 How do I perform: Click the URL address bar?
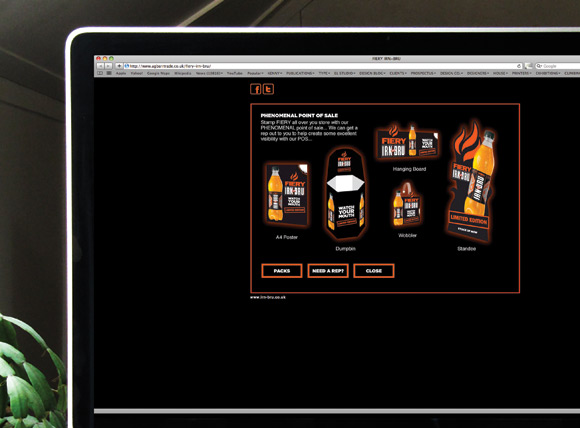pyautogui.click(x=323, y=66)
